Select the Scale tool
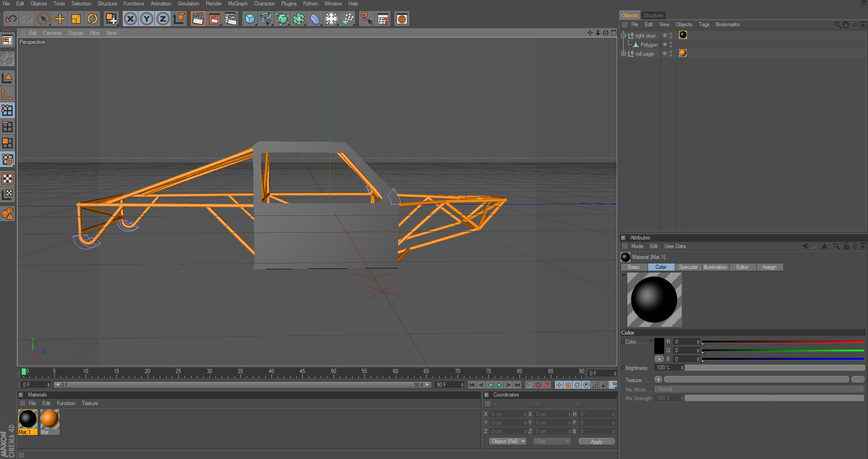The height and width of the screenshot is (459, 868). 76,19
